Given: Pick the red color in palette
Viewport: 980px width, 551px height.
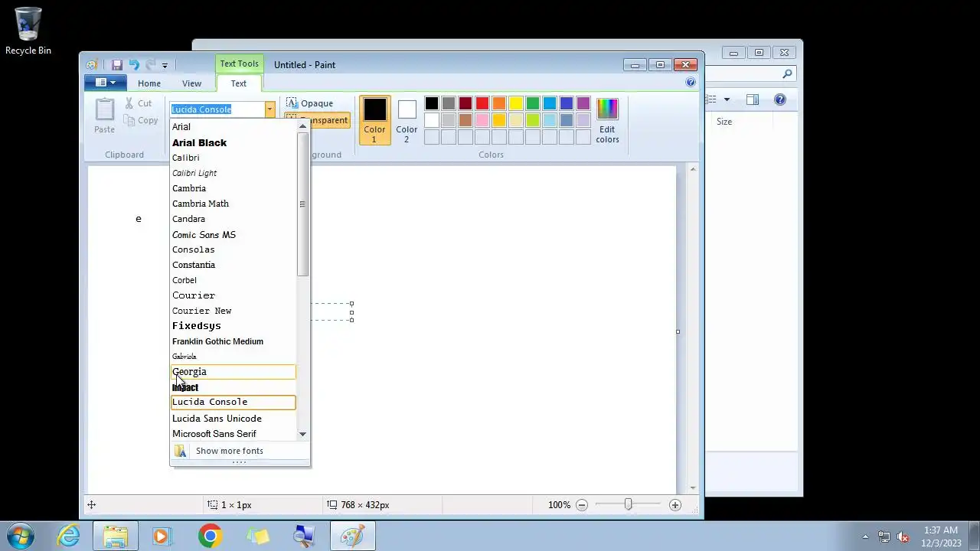Looking at the screenshot, I should [482, 103].
